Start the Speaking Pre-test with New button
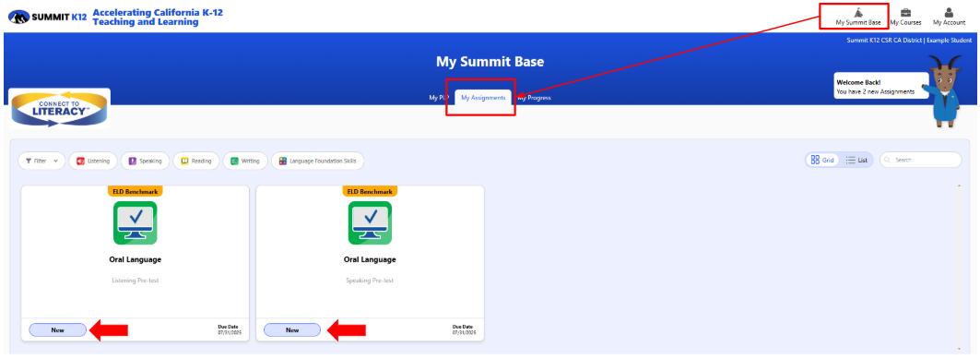 [292, 330]
